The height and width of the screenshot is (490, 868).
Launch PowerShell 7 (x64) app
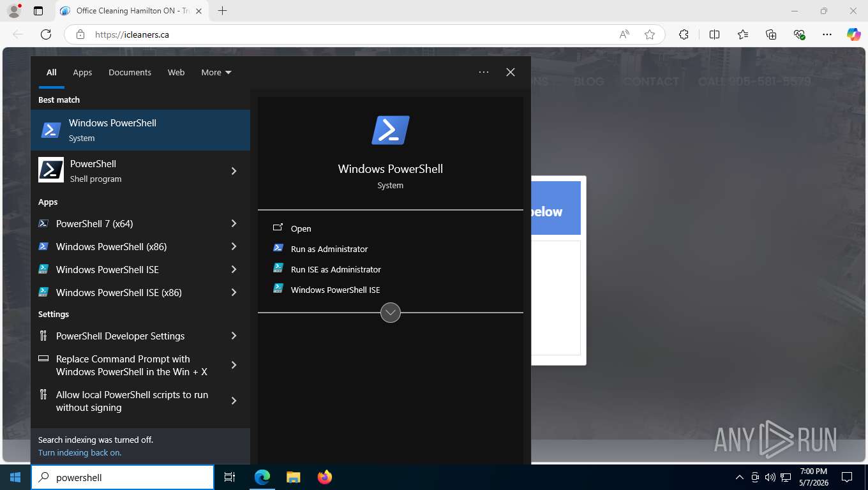point(125,223)
